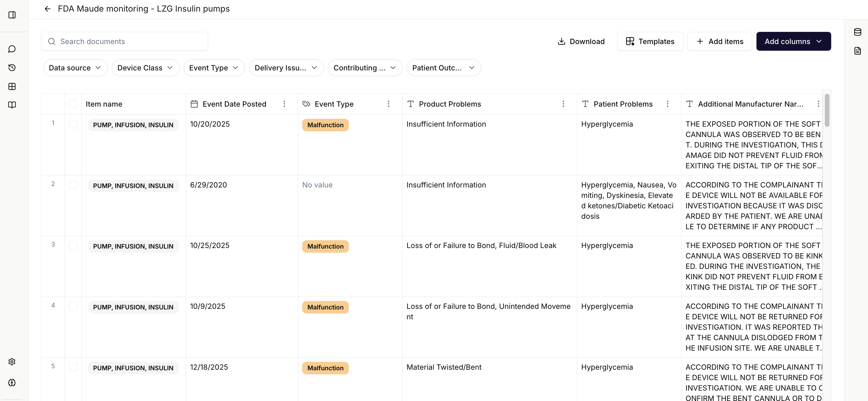The width and height of the screenshot is (868, 401).
Task: Expand the Device Class filter dropdown
Action: click(145, 68)
